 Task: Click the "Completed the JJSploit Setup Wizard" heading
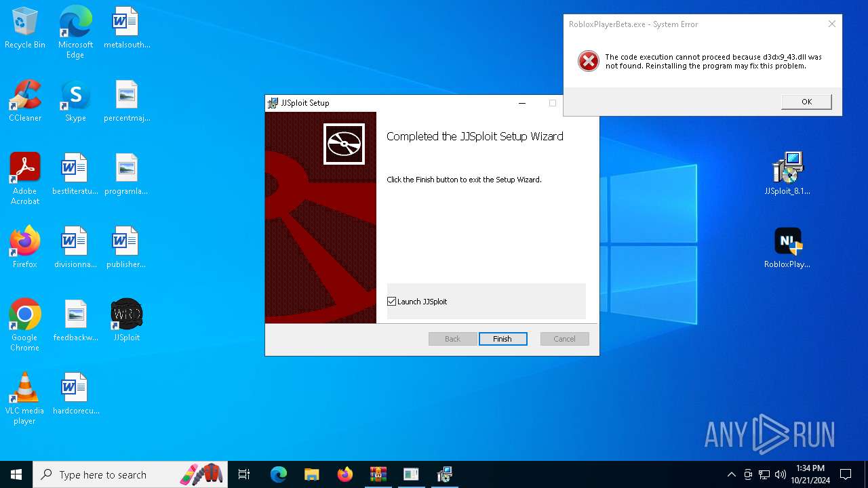pyautogui.click(x=475, y=136)
